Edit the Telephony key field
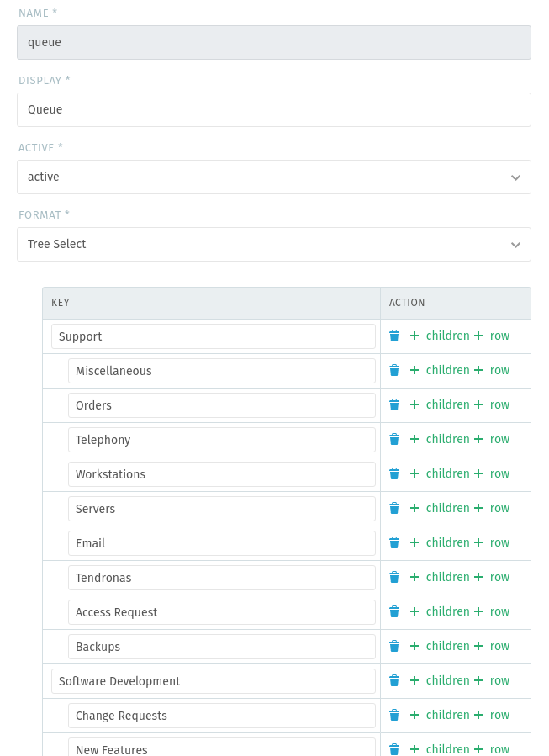Screen dimensions: 549x756 (222, 440)
